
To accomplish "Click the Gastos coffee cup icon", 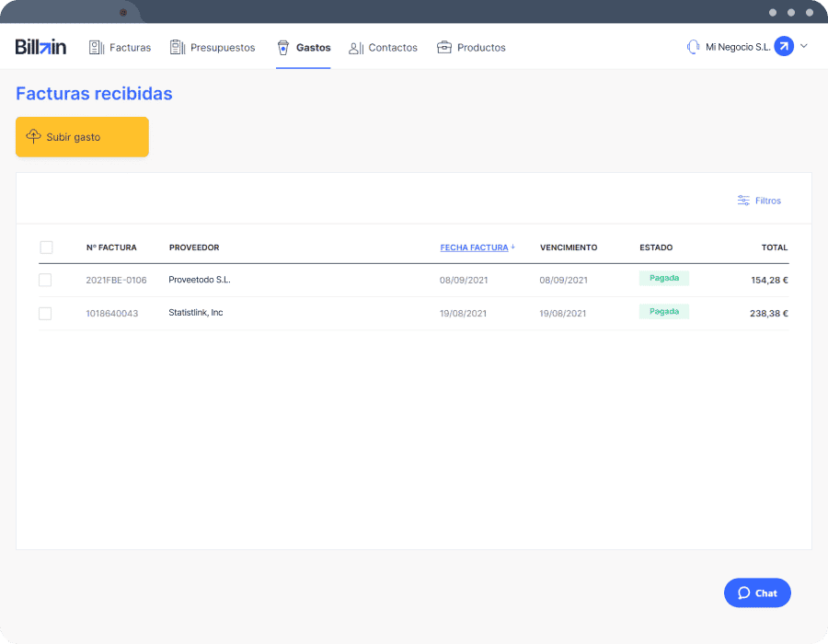I will (283, 48).
